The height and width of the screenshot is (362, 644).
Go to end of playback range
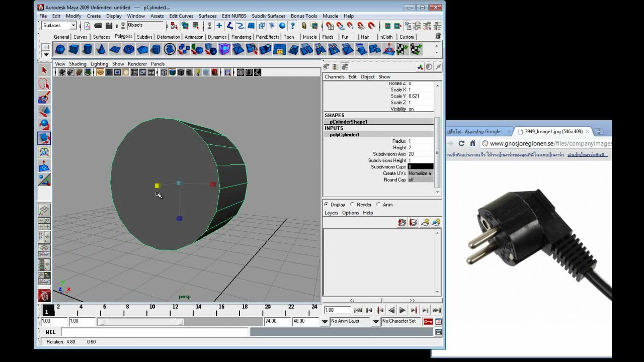437,310
